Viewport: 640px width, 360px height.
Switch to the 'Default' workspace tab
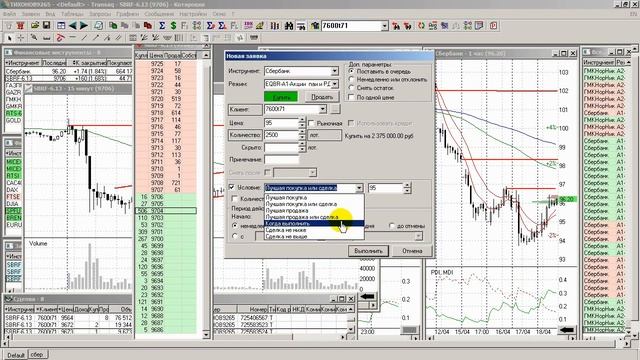tap(16, 355)
